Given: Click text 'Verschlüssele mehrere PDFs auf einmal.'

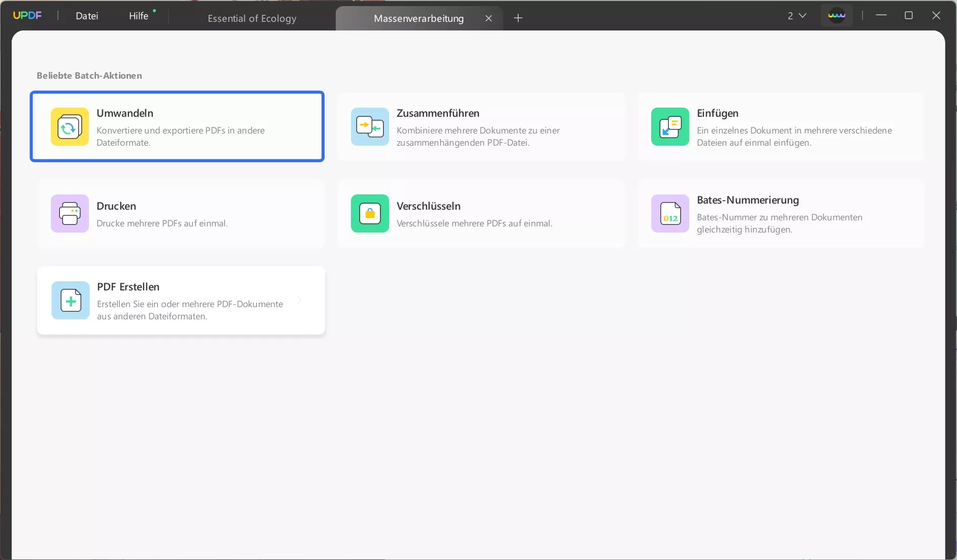Looking at the screenshot, I should click(x=474, y=223).
